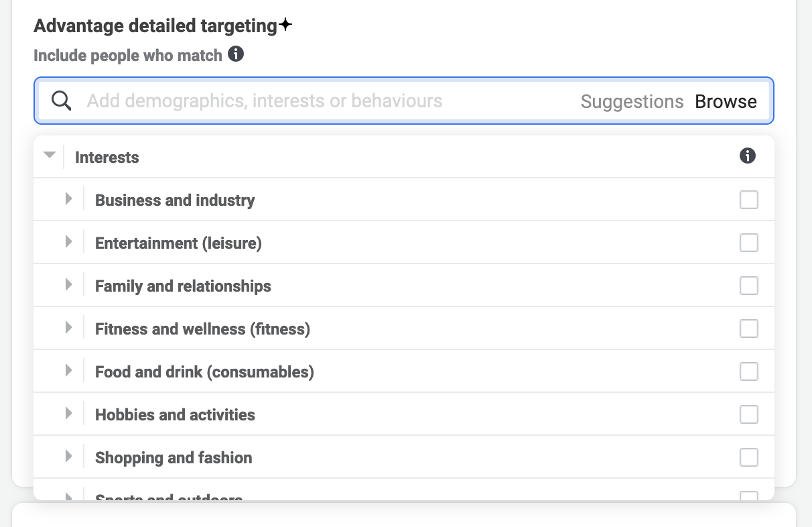Expand the Family and relationships category
The height and width of the screenshot is (527, 812).
click(68, 285)
